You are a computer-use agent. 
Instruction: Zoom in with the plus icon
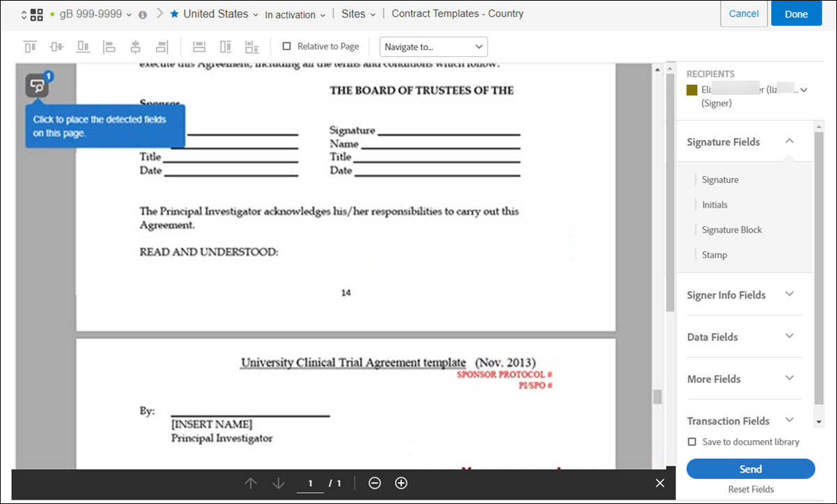point(401,483)
